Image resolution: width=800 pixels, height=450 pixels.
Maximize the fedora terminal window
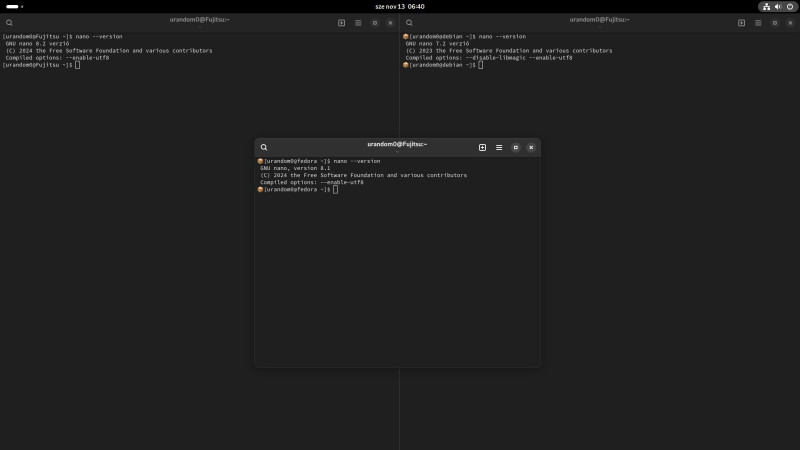[x=516, y=147]
